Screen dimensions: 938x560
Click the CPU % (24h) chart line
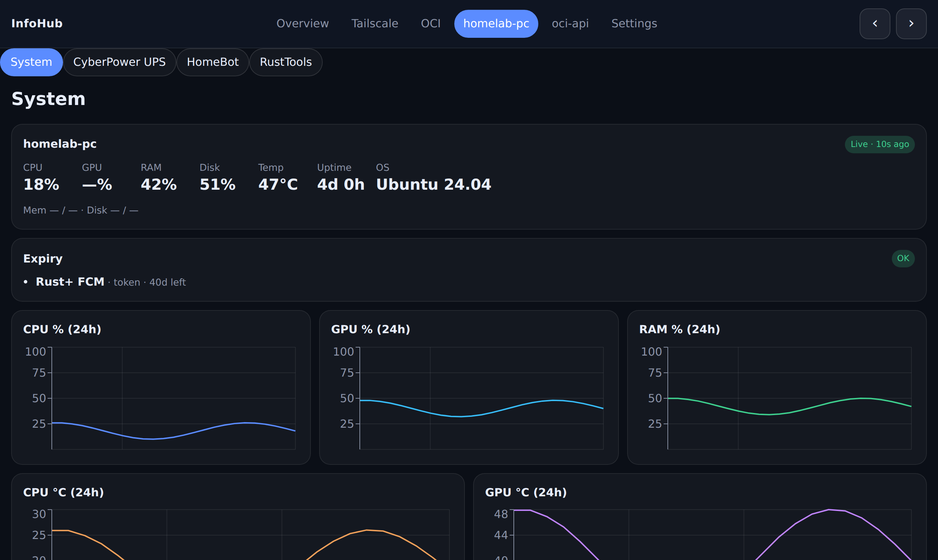point(174,430)
